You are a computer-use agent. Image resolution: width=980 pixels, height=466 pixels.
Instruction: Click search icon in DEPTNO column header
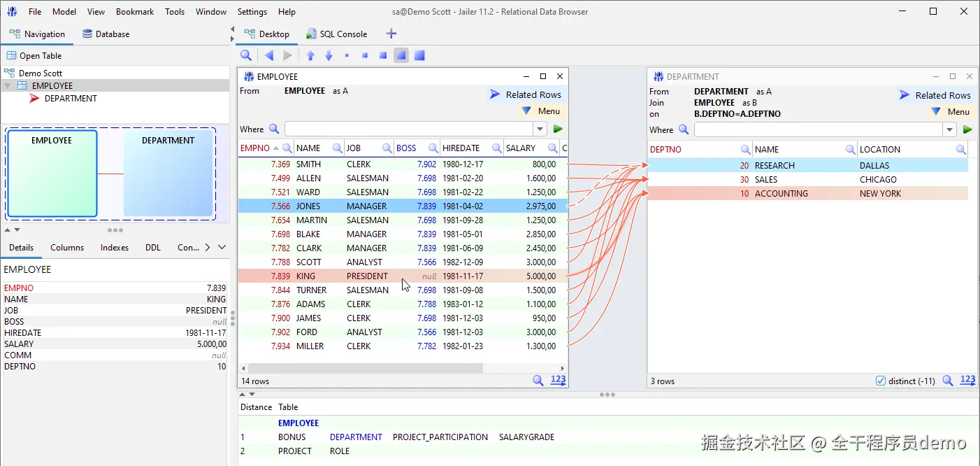point(746,149)
